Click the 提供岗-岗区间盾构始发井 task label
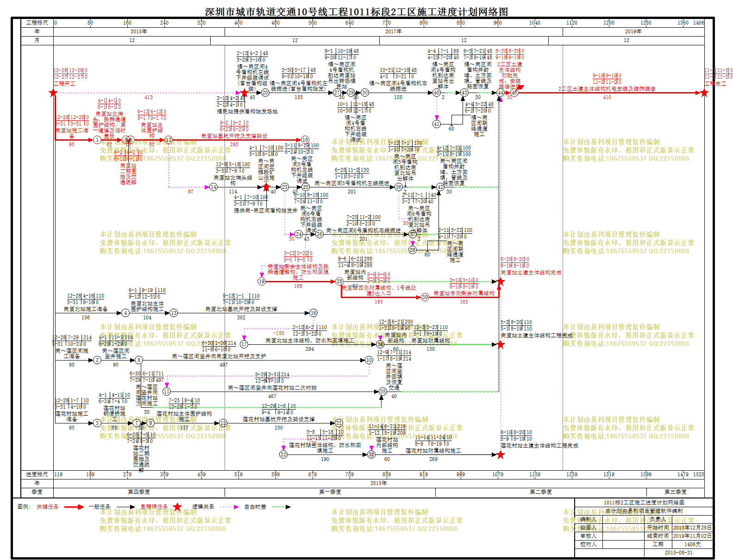The width and height of the screenshot is (733, 560). 266,211
